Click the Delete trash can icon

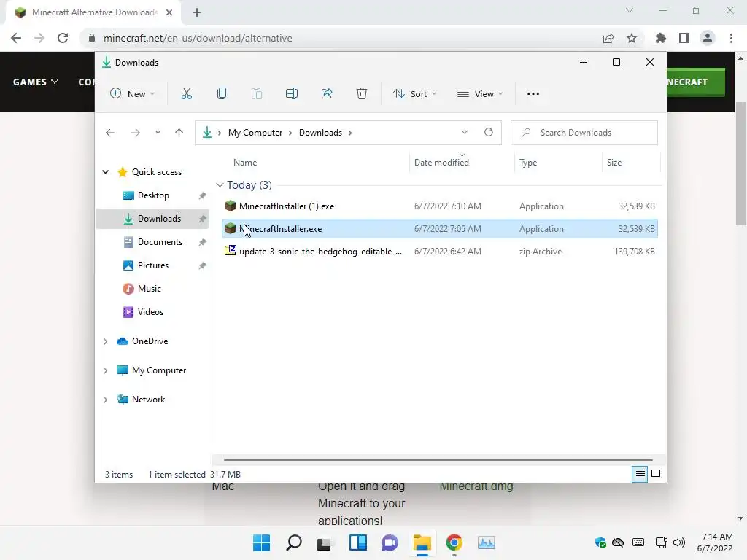click(362, 94)
